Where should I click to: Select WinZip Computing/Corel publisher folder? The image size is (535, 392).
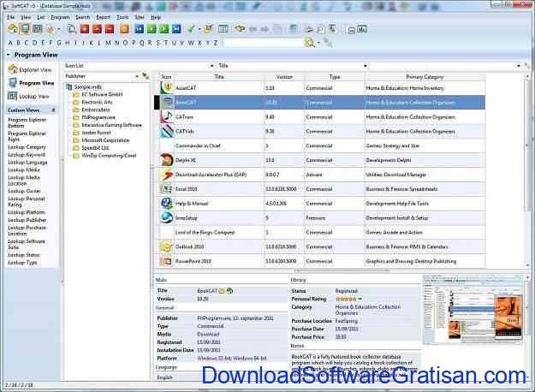[104, 156]
